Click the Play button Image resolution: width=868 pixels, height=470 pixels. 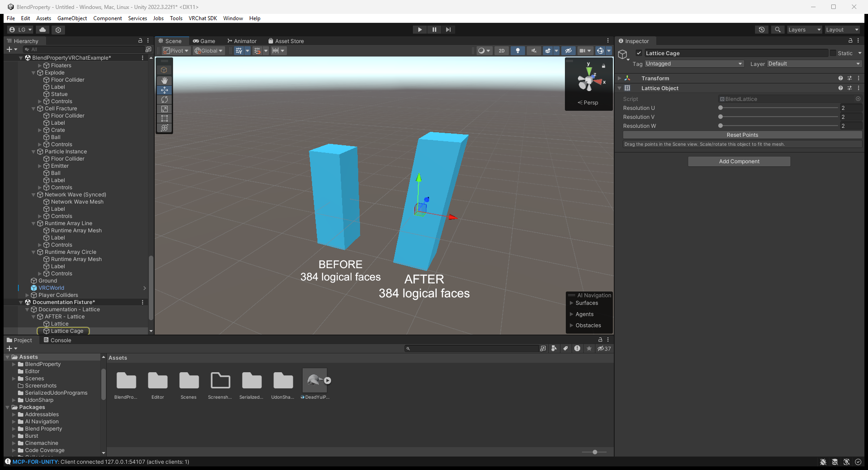(x=420, y=30)
